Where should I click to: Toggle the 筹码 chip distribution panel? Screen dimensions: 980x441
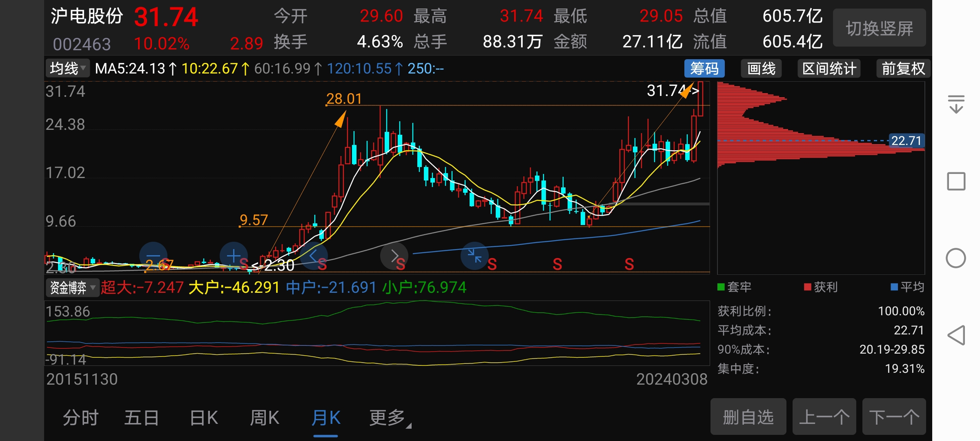[x=704, y=69]
